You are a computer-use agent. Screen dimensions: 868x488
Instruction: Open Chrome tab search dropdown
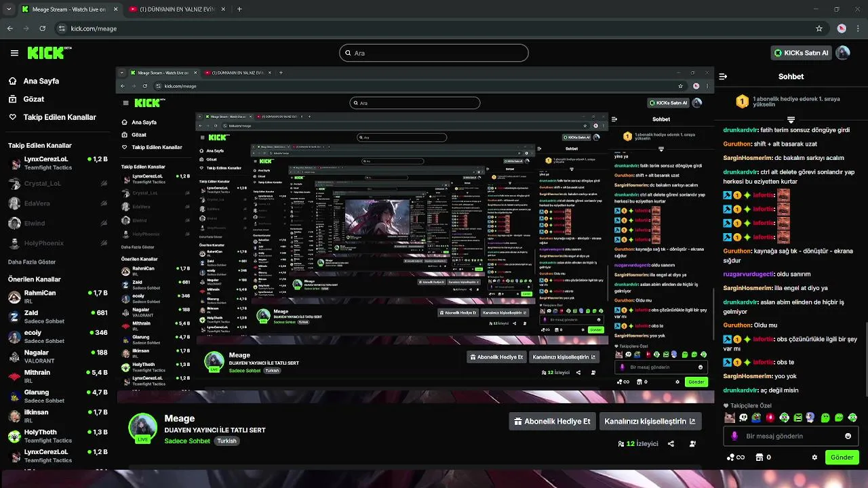[7, 9]
